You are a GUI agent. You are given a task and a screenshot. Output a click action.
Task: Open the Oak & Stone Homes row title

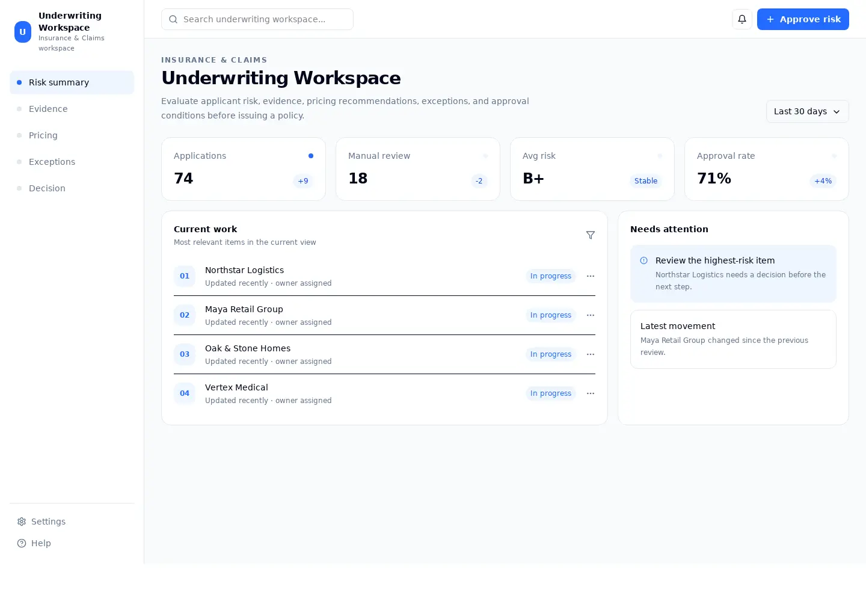[248, 348]
